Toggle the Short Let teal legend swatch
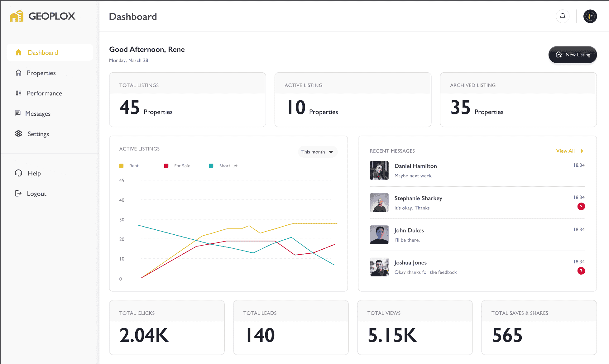 (211, 166)
